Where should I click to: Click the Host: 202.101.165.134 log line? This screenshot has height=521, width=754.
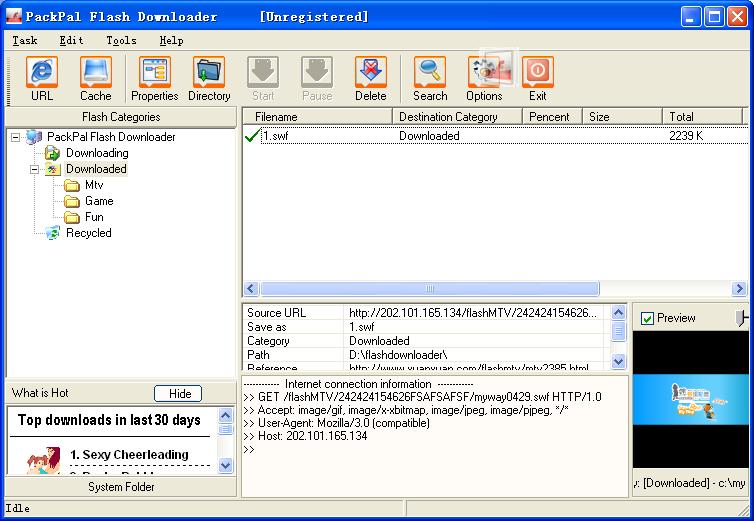tap(305, 436)
